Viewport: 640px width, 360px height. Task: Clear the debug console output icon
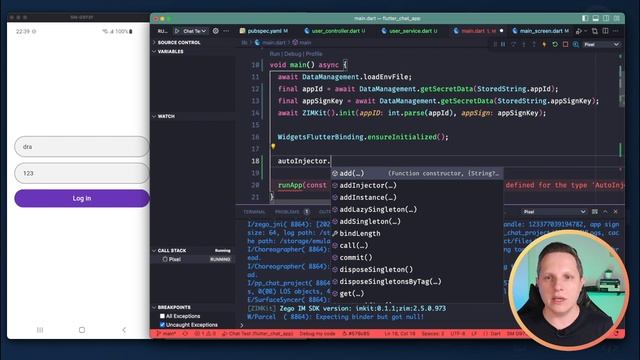(595, 211)
